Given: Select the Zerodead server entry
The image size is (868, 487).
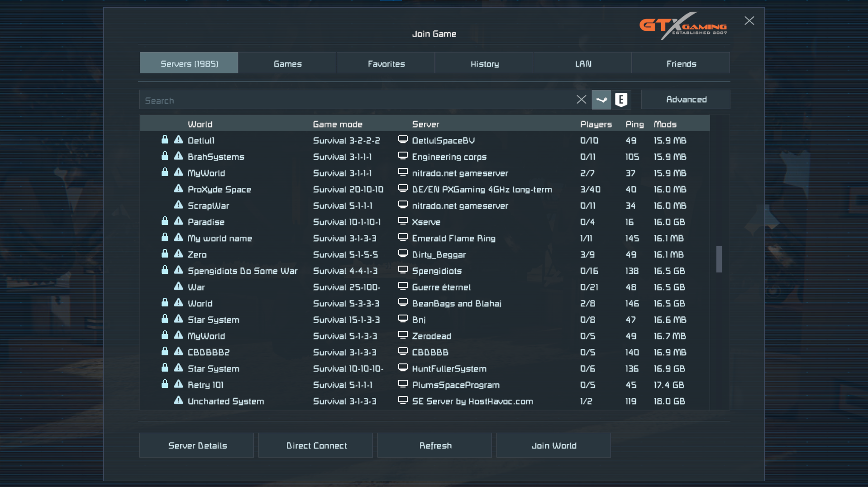Looking at the screenshot, I should point(431,336).
